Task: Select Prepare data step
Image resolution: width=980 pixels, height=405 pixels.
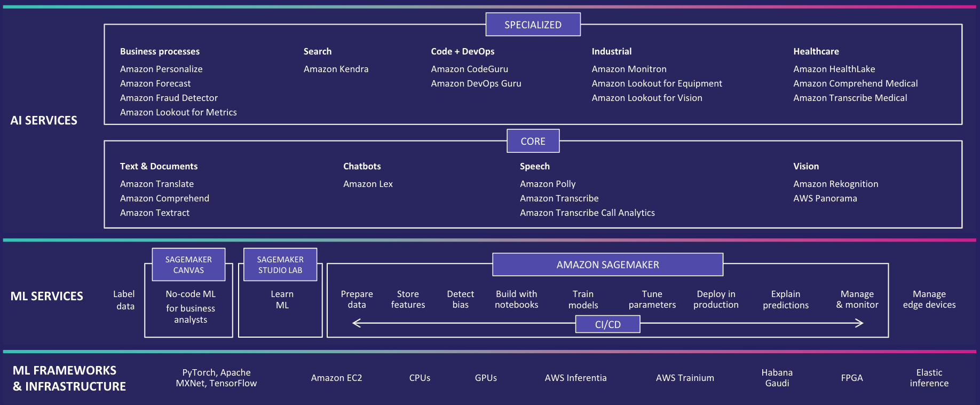Action: (357, 299)
